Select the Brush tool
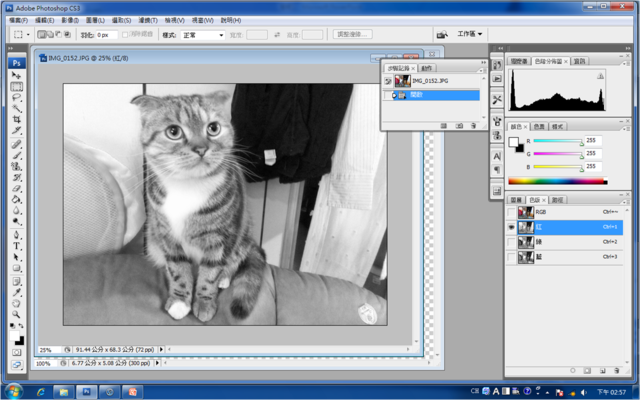The height and width of the screenshot is (400, 640). click(16, 156)
